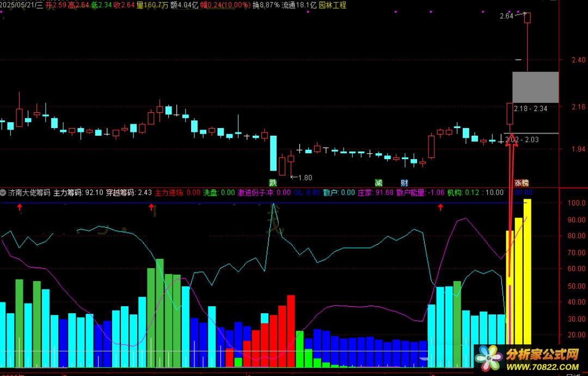588x376 pixels.
Task: Click the date 2025/05/21/三 in header
Action: click(x=22, y=5)
